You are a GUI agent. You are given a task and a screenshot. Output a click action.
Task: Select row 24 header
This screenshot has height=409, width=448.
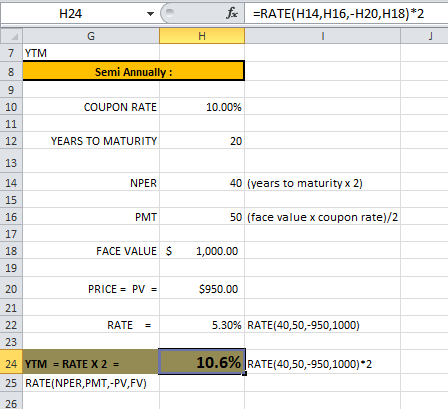(x=11, y=363)
